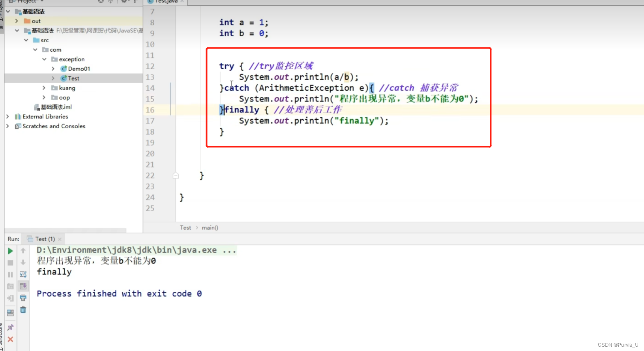644x351 pixels.
Task: Collapse the top 基础语法 project root
Action: click(x=8, y=11)
